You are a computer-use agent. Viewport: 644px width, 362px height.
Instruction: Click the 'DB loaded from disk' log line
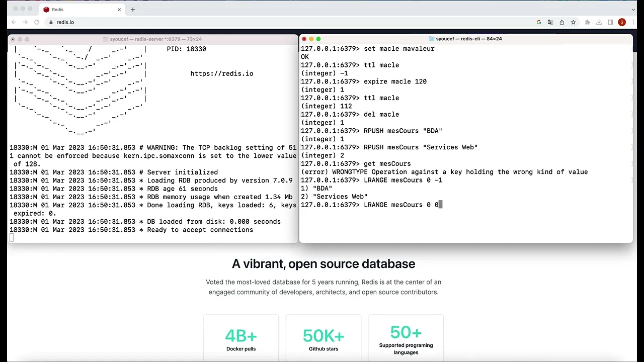pos(145,222)
